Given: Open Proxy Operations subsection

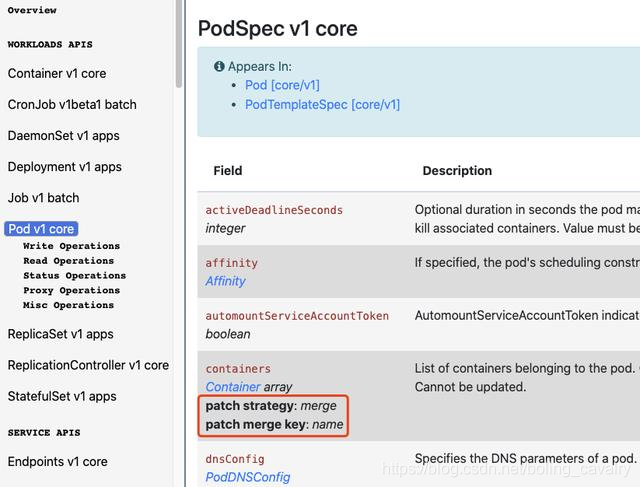Looking at the screenshot, I should tap(71, 290).
